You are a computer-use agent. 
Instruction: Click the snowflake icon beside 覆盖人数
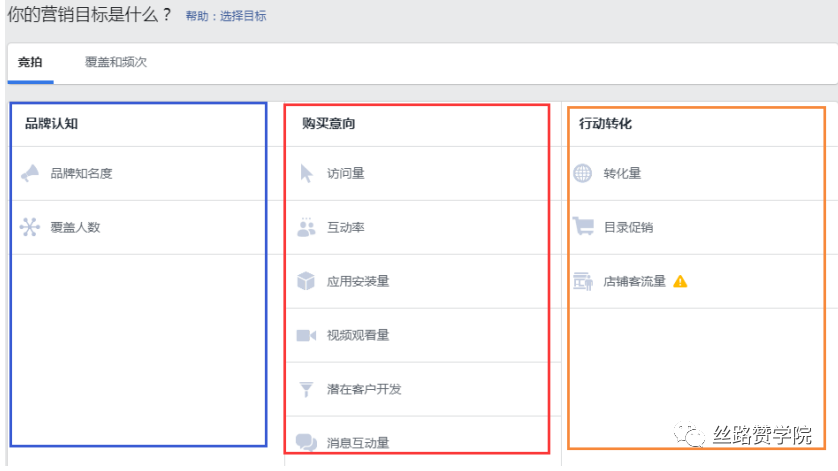click(x=30, y=227)
